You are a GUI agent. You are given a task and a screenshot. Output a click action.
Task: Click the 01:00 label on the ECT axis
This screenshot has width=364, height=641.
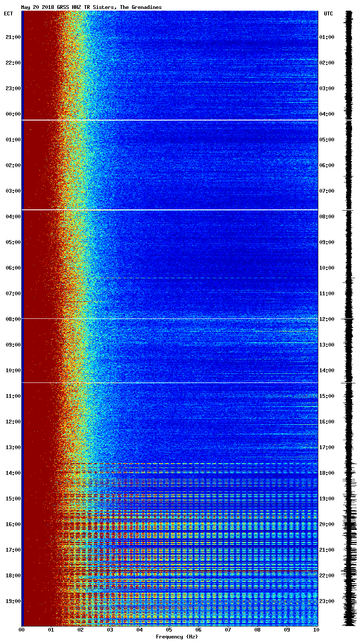point(13,140)
